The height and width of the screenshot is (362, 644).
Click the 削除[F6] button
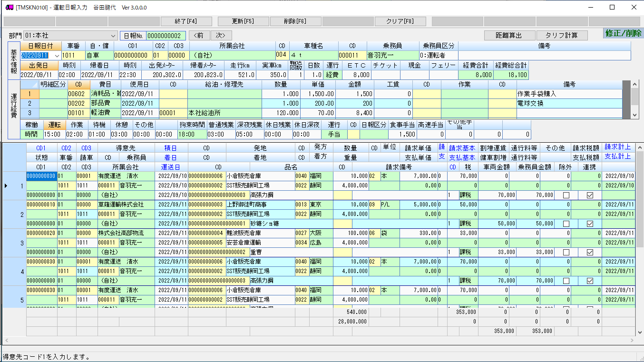pos(295,21)
